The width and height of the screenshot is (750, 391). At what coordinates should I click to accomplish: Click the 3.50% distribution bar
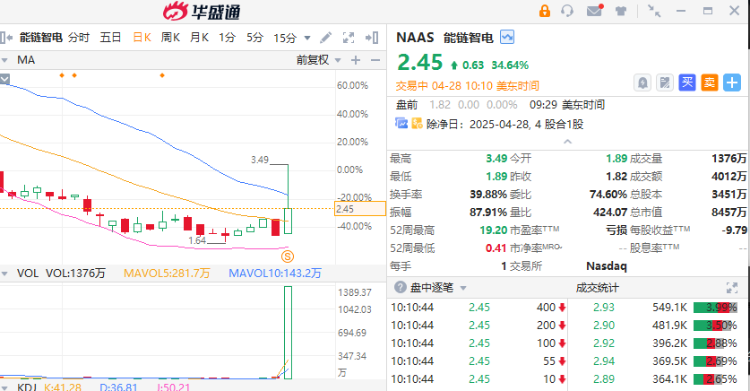coord(715,325)
